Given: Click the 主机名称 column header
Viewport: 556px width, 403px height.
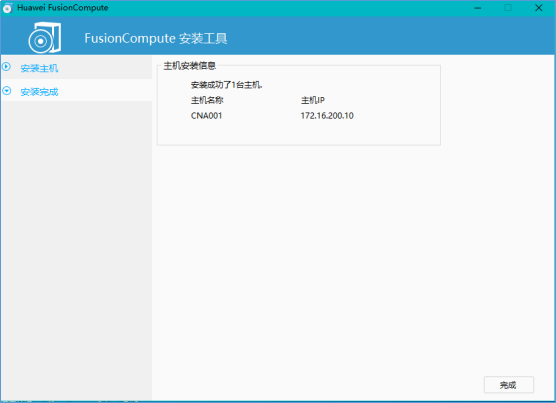Looking at the screenshot, I should (207, 100).
